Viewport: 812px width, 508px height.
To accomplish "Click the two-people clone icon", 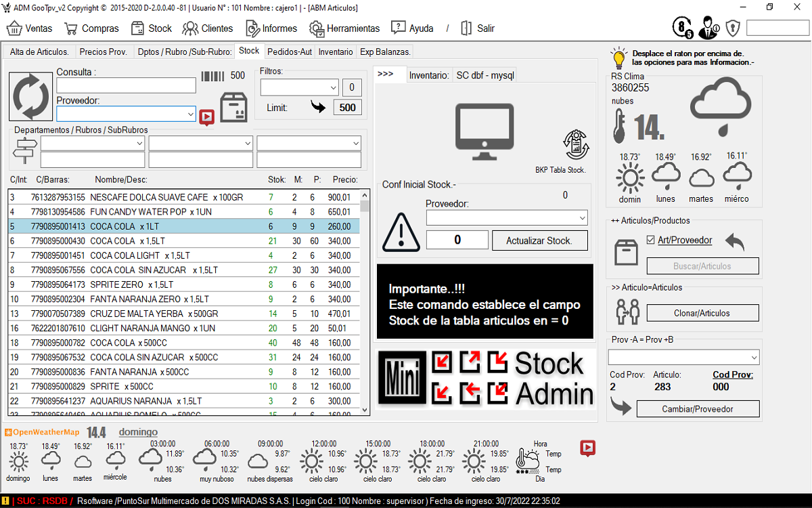I will [x=627, y=312].
